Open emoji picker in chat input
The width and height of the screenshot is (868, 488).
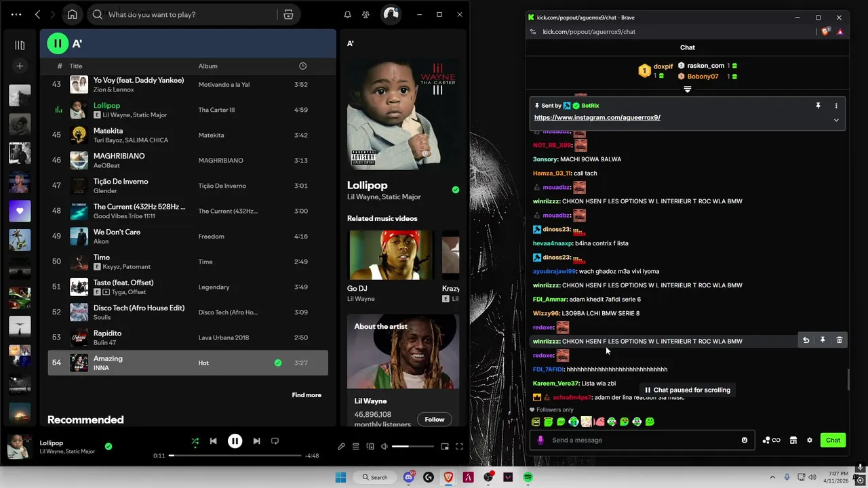(x=744, y=440)
